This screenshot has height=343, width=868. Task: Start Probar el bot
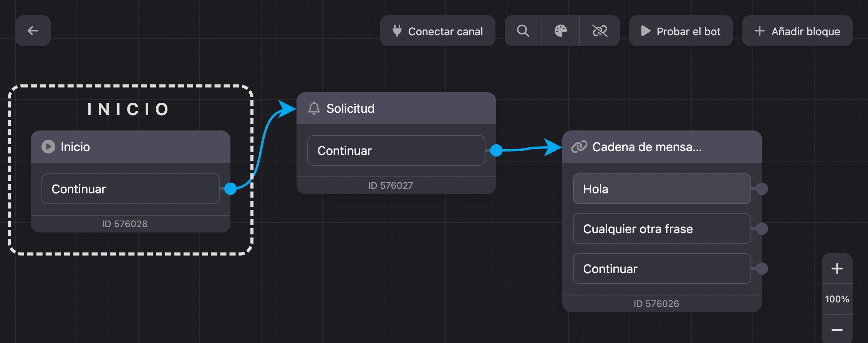681,31
